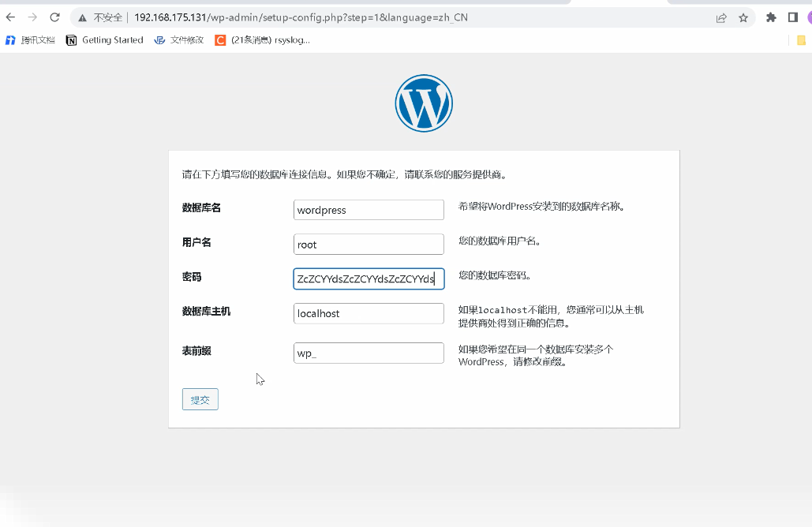Open the 腾讯文档 bookmark

pyautogui.click(x=30, y=40)
